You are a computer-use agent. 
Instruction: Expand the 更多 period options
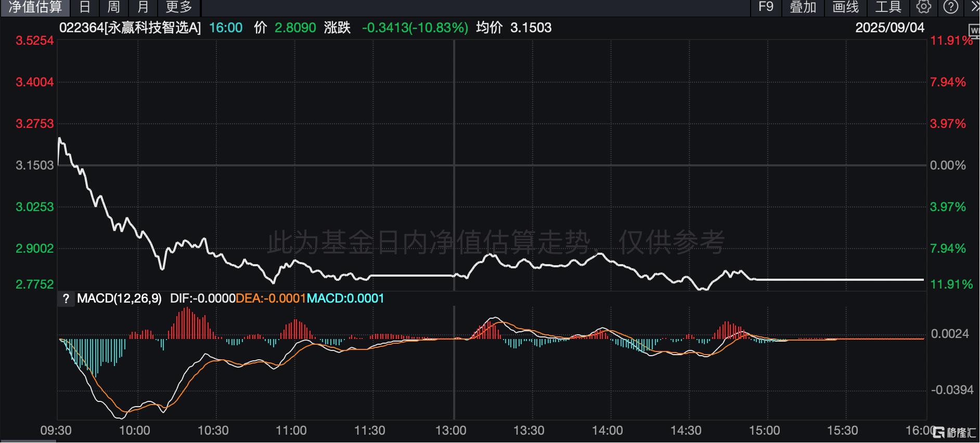(179, 7)
